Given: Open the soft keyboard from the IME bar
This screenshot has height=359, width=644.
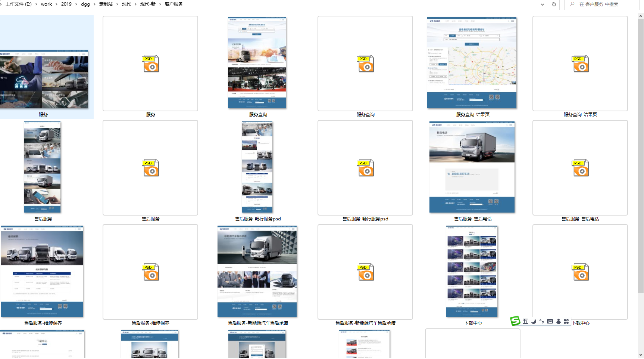Looking at the screenshot, I should click(x=550, y=322).
